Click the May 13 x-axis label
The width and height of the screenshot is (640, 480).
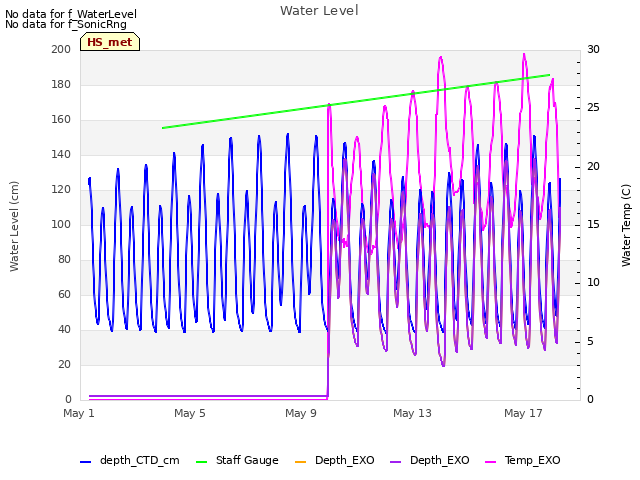click(412, 413)
